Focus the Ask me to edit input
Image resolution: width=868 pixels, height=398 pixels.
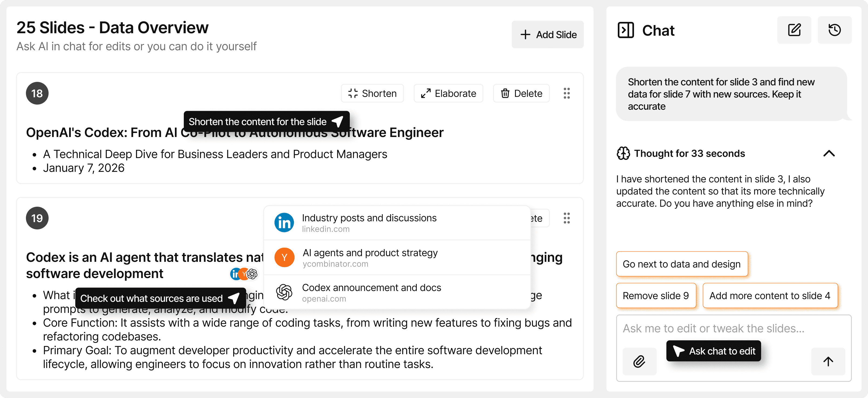713,329
